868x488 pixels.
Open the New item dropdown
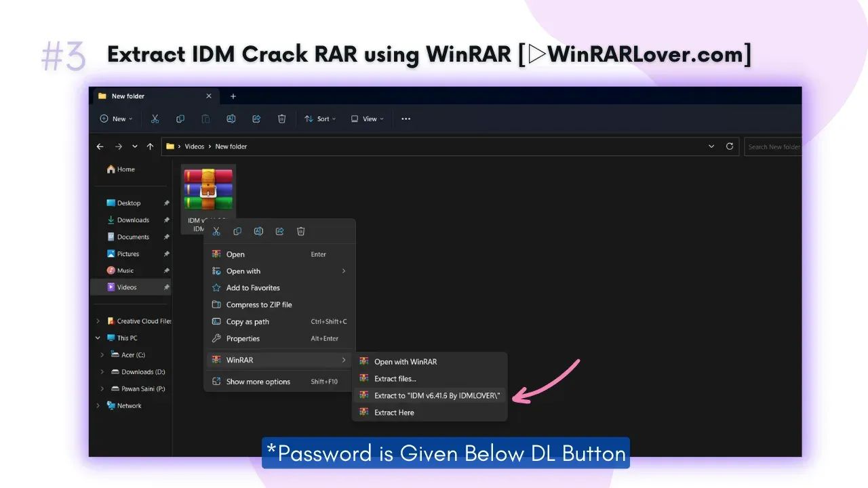(117, 119)
